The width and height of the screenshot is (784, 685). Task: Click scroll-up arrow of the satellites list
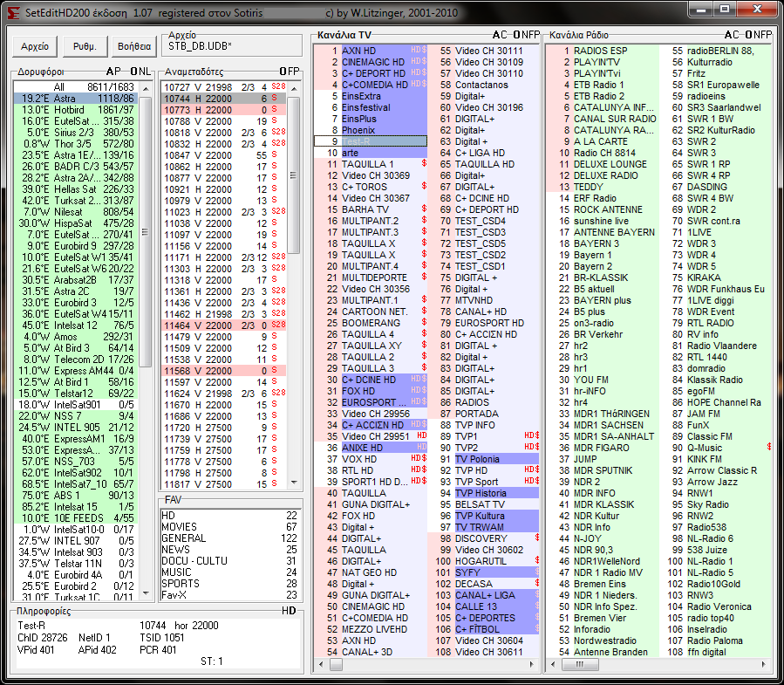coord(144,87)
